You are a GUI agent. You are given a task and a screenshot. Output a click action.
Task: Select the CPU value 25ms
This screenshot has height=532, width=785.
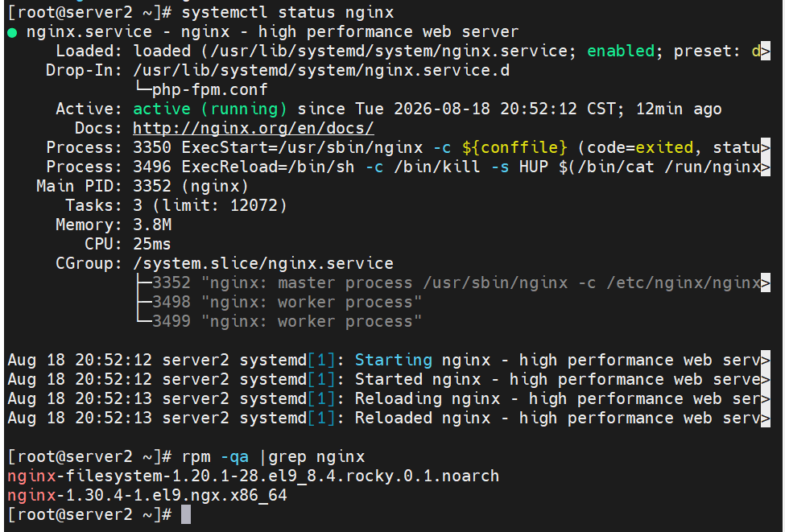tap(151, 244)
